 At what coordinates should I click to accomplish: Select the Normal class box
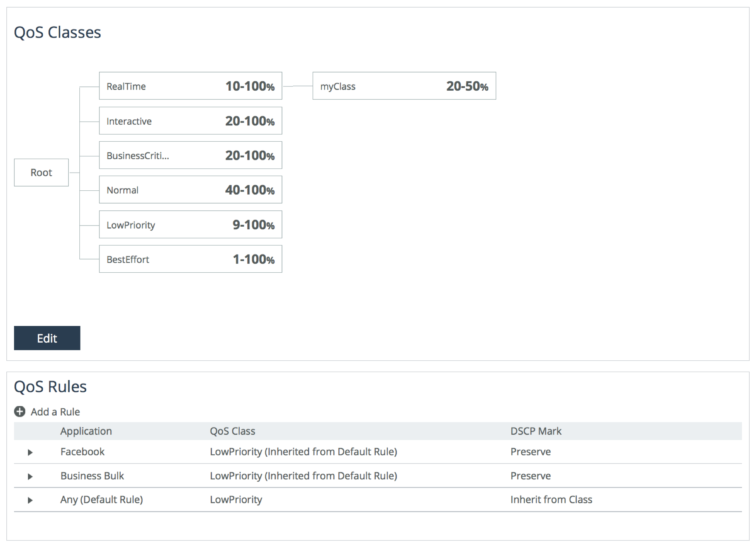[191, 190]
